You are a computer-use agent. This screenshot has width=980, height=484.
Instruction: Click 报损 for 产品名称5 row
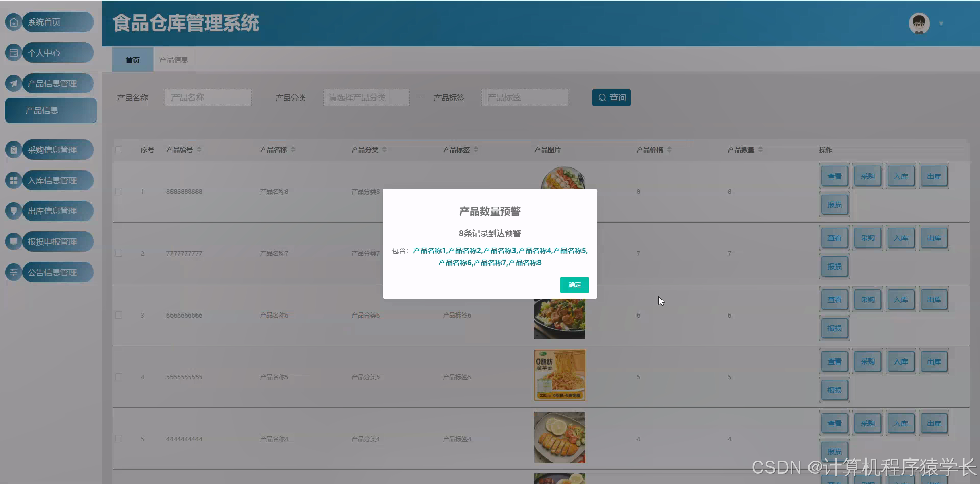point(835,390)
